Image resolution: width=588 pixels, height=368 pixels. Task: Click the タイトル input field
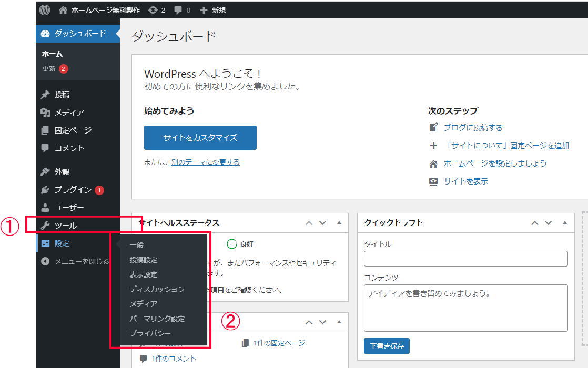(466, 259)
